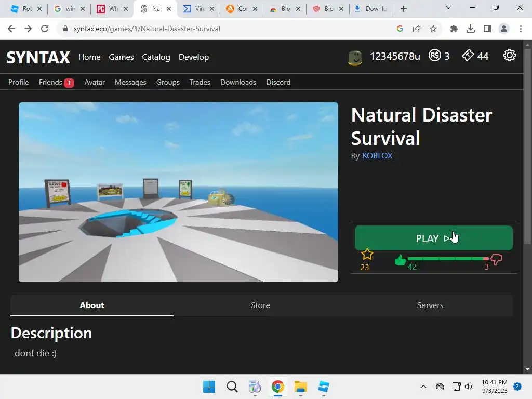Close the PC Wh browser tab

[x=126, y=9]
